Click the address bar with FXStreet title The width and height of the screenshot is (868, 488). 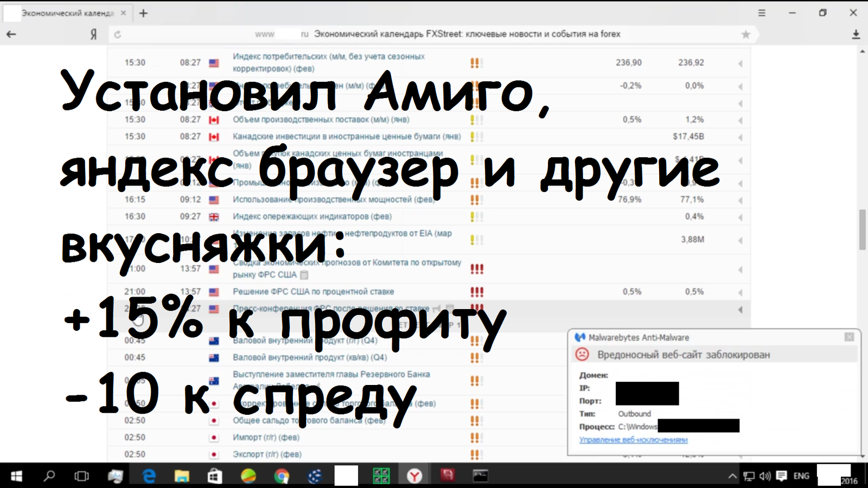(x=434, y=34)
